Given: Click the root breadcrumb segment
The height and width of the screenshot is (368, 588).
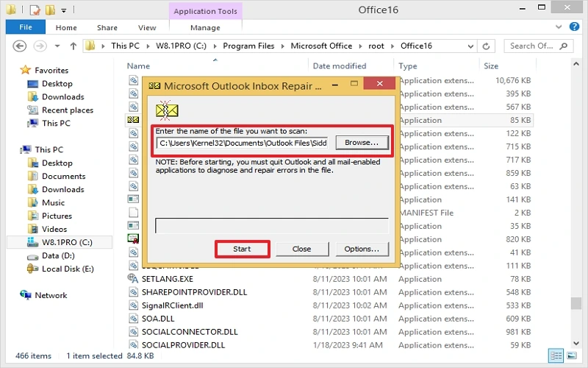Looking at the screenshot, I should click(376, 46).
